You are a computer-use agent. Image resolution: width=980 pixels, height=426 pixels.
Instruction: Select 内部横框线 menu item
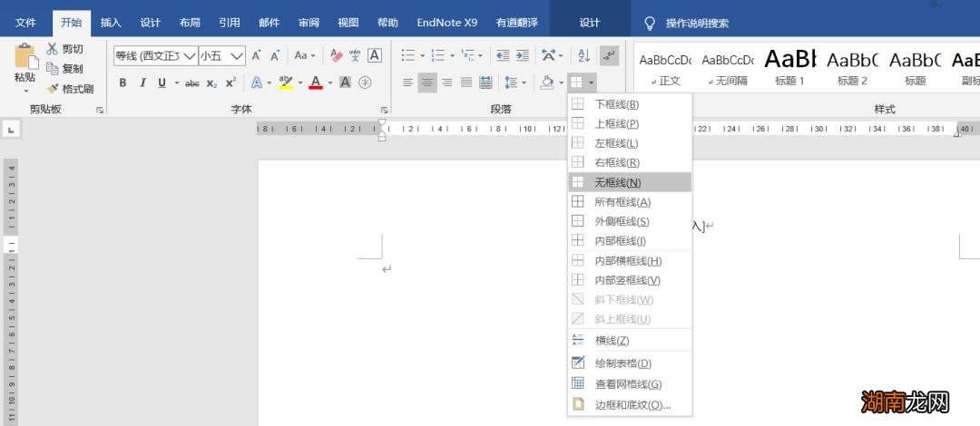[630, 261]
